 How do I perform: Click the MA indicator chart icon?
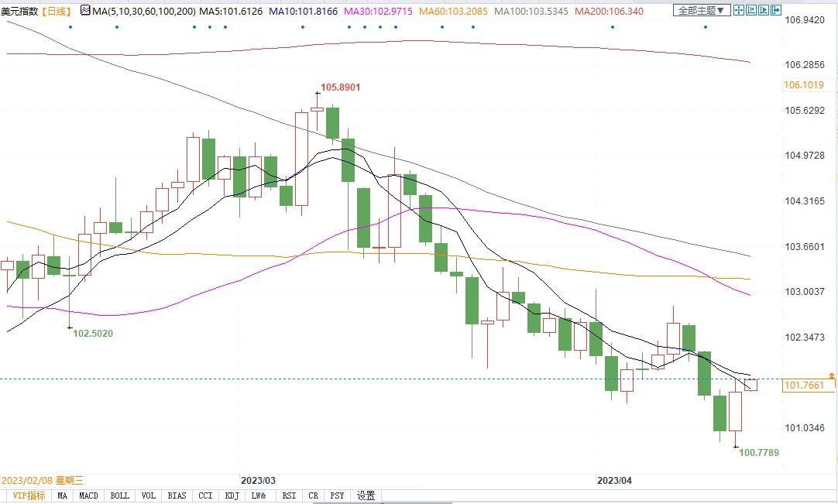[85, 10]
